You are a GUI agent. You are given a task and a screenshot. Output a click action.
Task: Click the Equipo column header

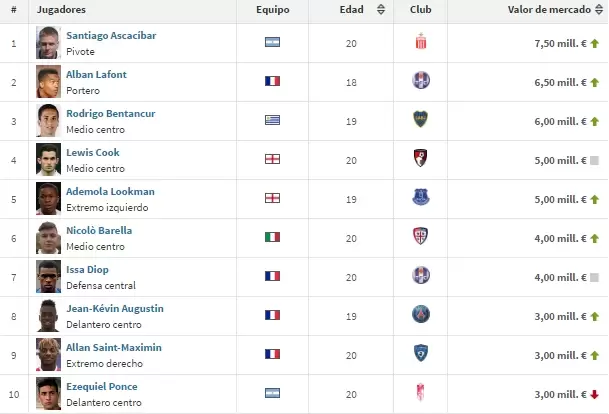(272, 10)
